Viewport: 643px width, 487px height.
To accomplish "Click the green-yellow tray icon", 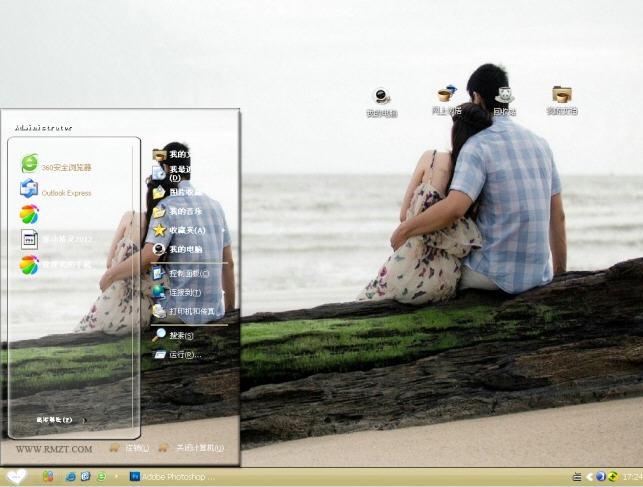I will click(x=613, y=476).
